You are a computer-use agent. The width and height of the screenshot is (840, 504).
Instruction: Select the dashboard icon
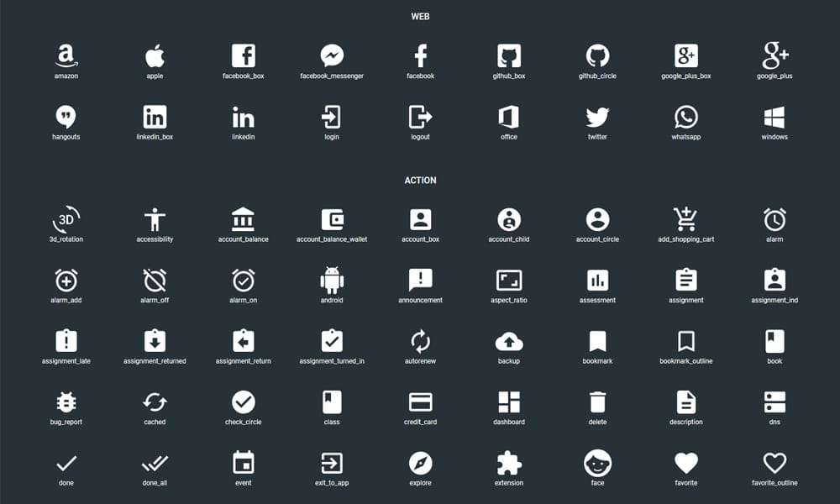pyautogui.click(x=509, y=402)
